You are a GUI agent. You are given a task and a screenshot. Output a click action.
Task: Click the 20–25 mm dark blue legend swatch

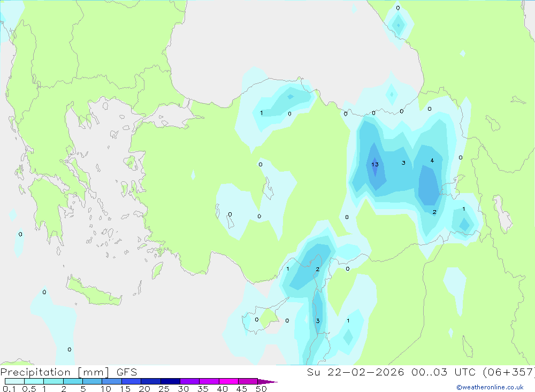pyautogui.click(x=151, y=381)
